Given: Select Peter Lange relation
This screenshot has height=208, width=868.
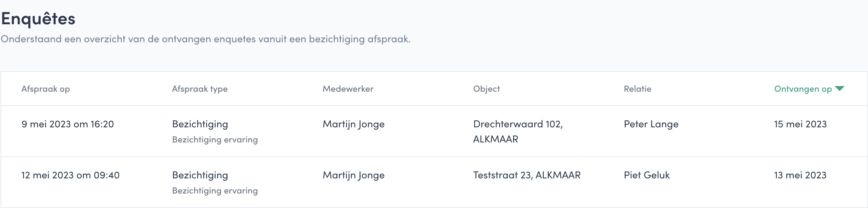Looking at the screenshot, I should pyautogui.click(x=651, y=124).
